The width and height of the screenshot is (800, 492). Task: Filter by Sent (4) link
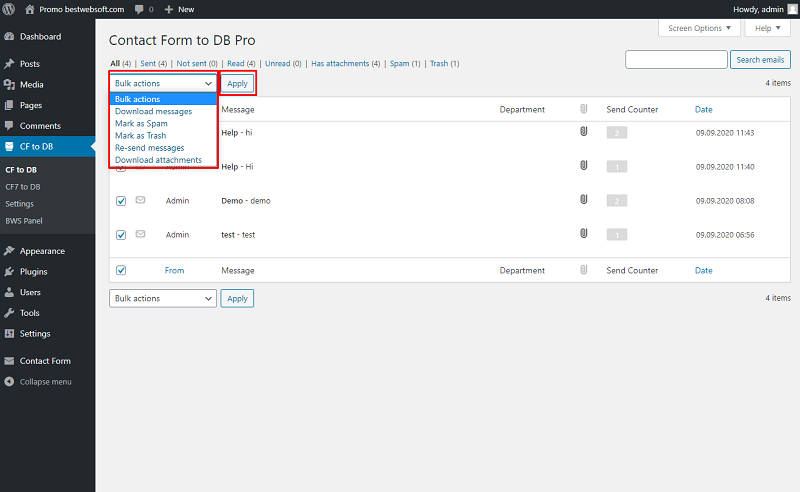(x=154, y=63)
